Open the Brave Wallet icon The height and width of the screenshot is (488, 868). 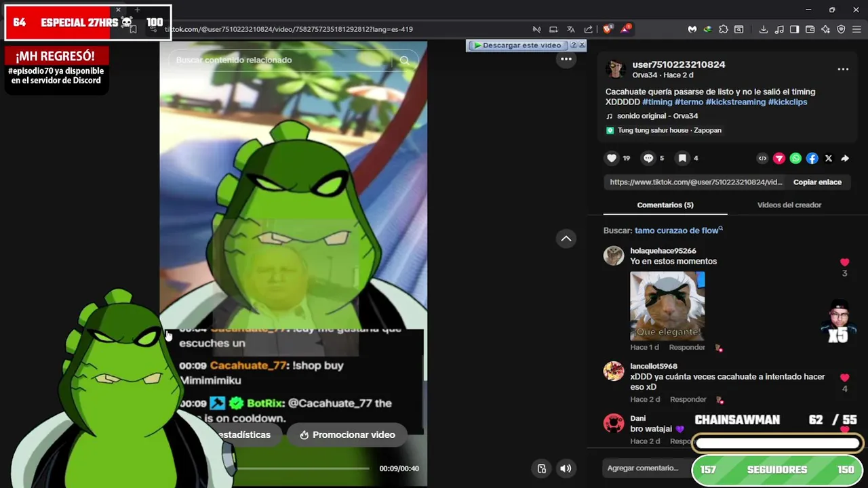810,29
